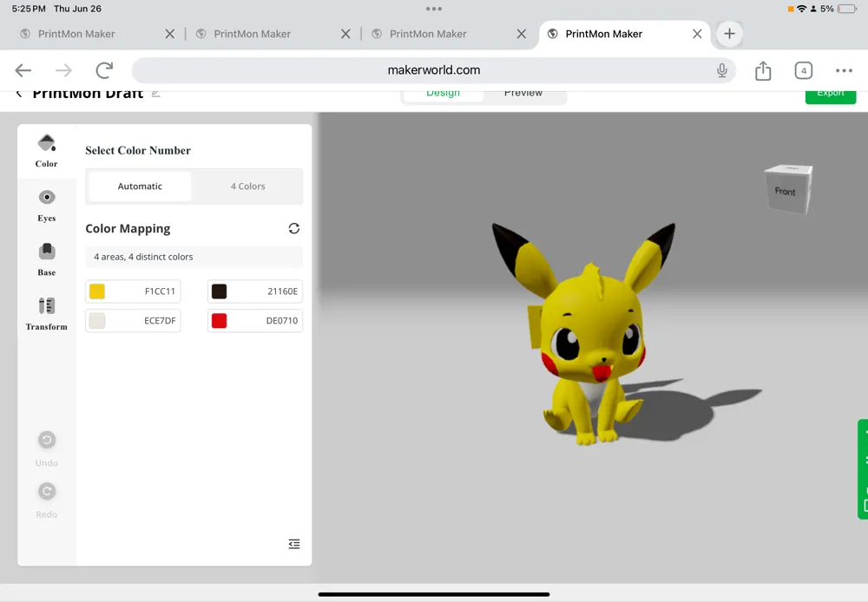The height and width of the screenshot is (602, 868).
Task: Open the Color tool in sidebar
Action: click(47, 151)
